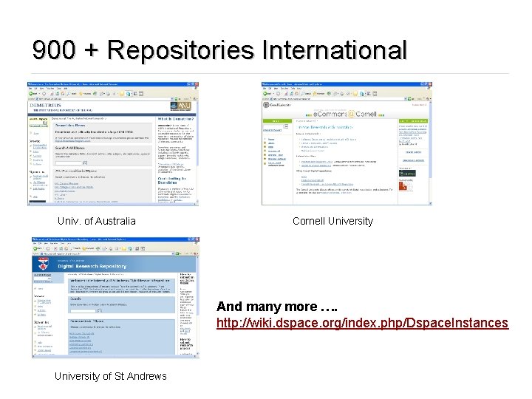The image size is (532, 399).
Task: Click the green Back button in the Cornell browser
Action: (267, 93)
